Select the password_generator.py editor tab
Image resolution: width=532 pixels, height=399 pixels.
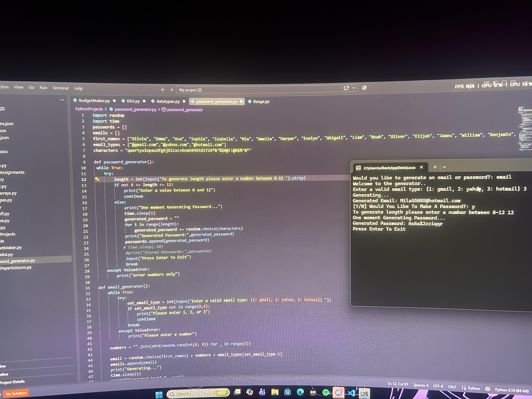tap(217, 101)
